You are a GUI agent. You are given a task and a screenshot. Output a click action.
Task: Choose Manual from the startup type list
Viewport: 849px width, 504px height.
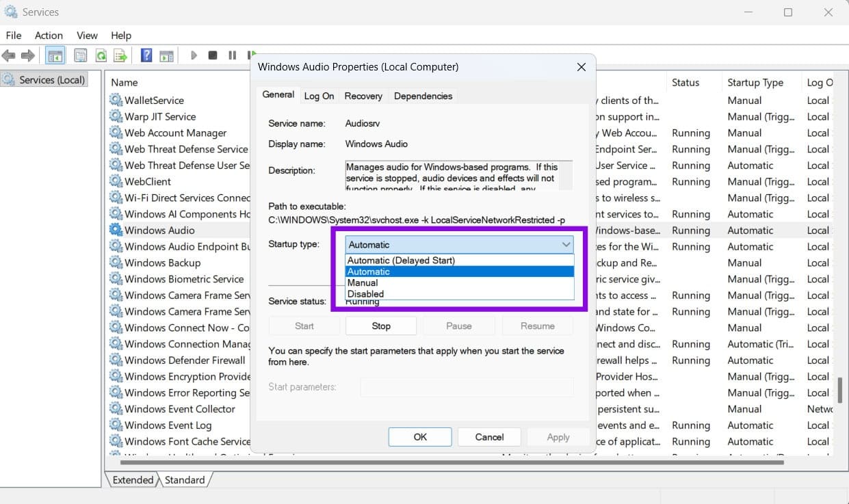pyautogui.click(x=459, y=282)
